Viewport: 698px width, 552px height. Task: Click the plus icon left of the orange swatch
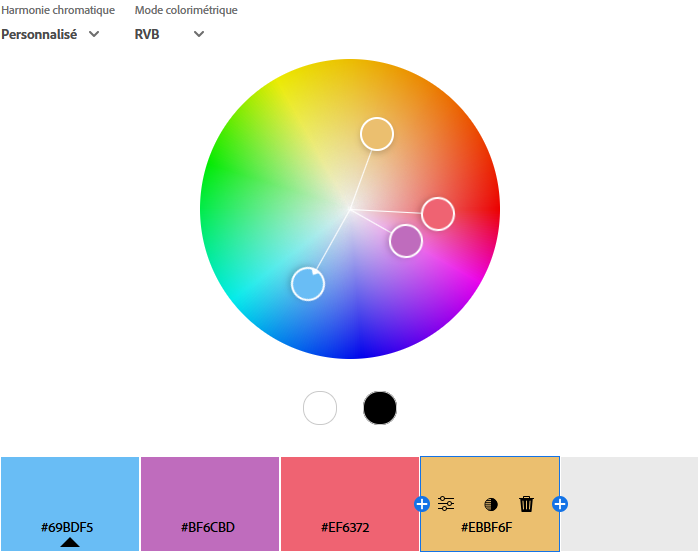(x=422, y=504)
